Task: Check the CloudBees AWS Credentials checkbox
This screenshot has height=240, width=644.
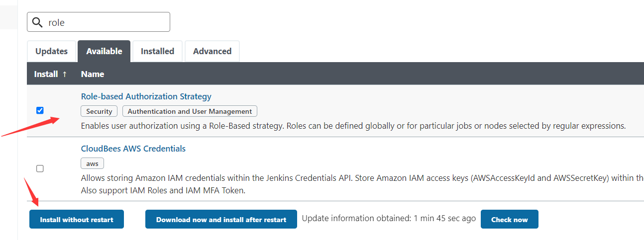Action: click(x=40, y=168)
